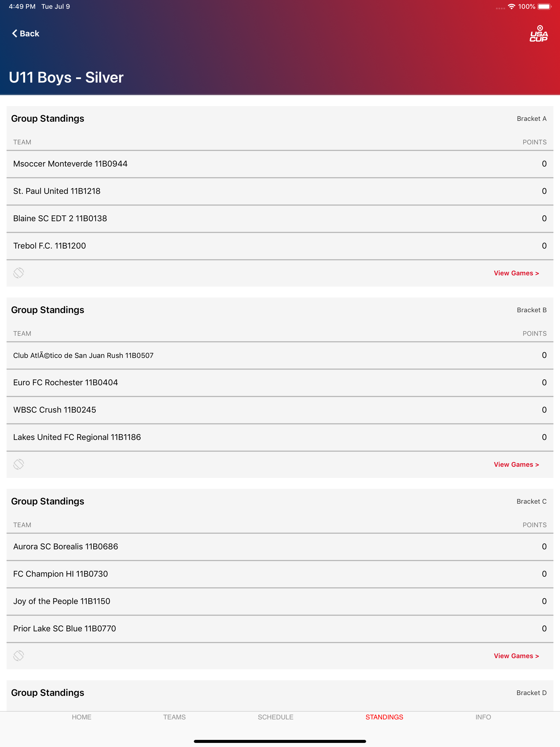Open View Games for Bracket B
560x747 pixels.
pos(517,465)
